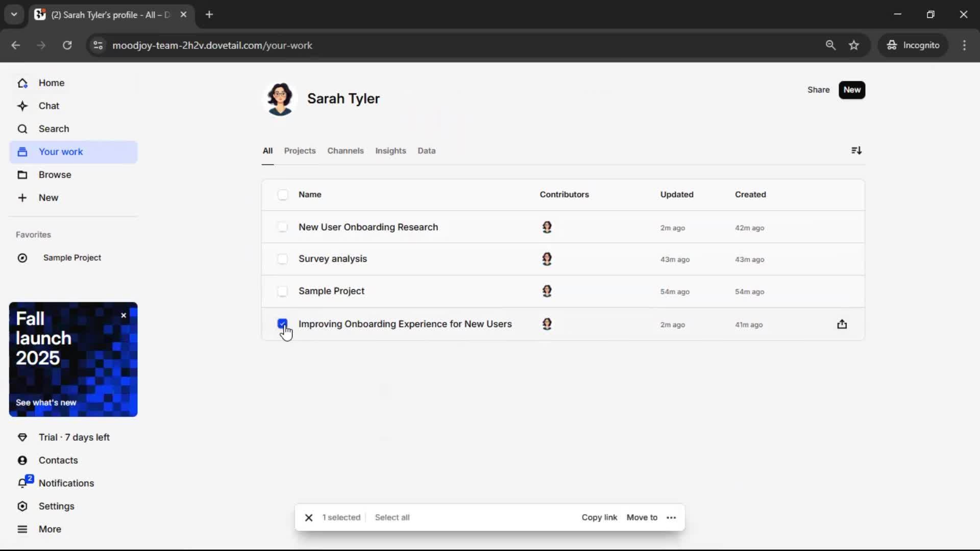
Task: Dismiss selection bar with X icon
Action: coord(309,518)
